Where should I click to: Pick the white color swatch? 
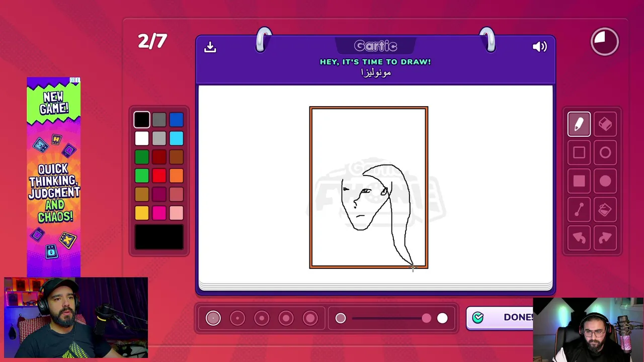coord(142,138)
